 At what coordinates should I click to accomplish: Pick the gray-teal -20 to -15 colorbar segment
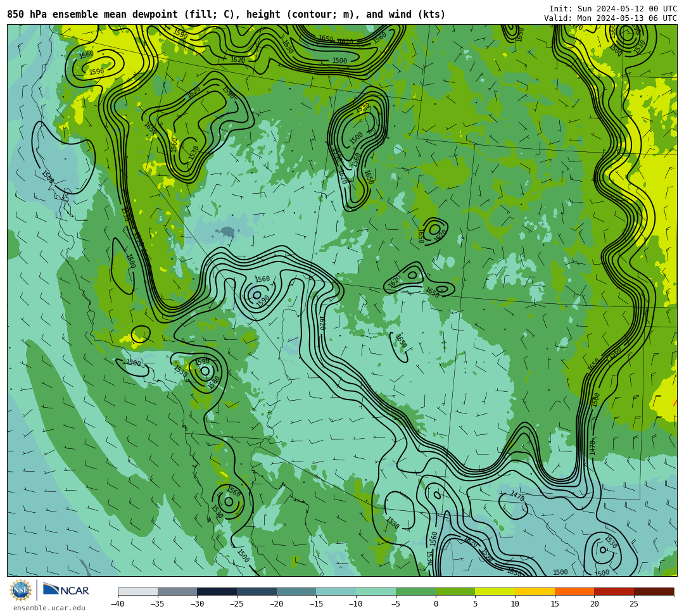[x=296, y=591]
